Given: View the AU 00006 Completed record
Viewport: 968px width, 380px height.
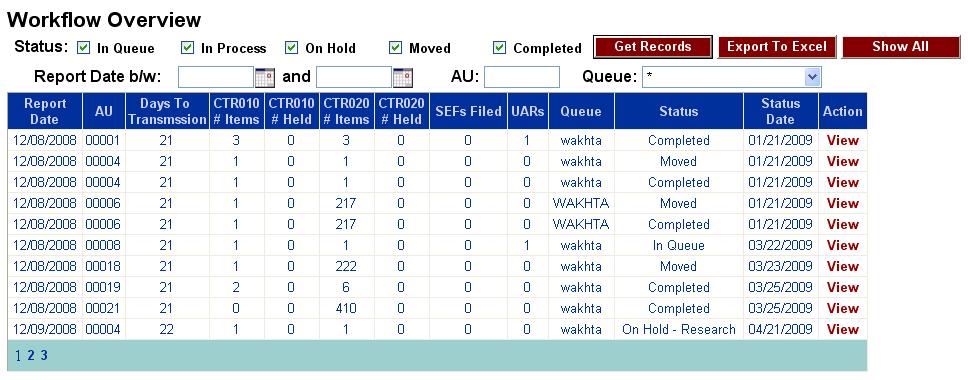Looking at the screenshot, I should point(843,225).
